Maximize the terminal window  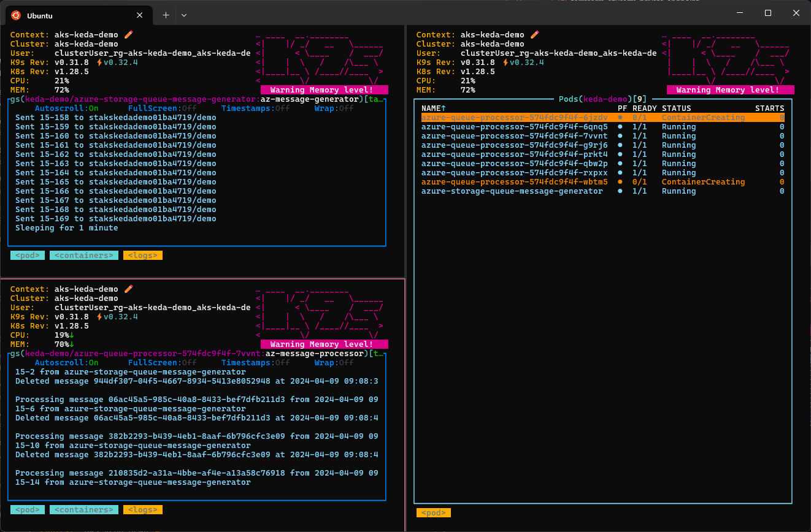point(768,13)
